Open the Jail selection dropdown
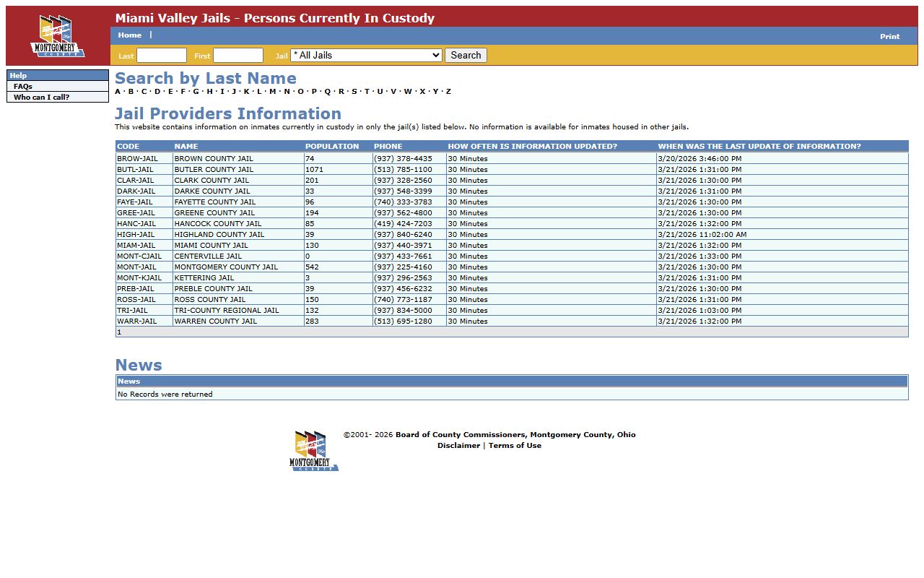This screenshot has width=924, height=578. (366, 56)
